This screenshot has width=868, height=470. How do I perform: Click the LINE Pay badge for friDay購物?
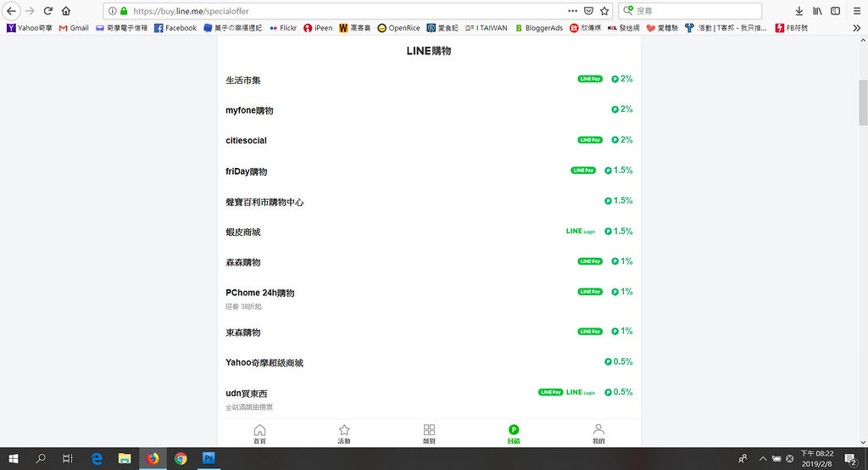click(583, 171)
